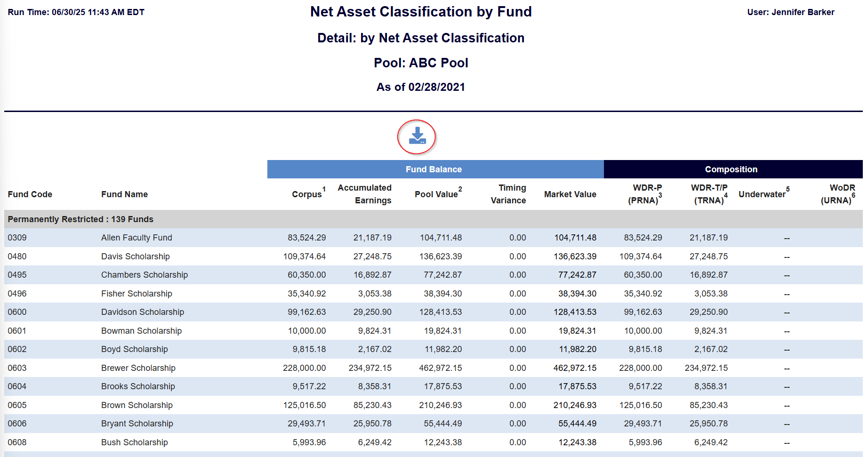Click Bryant Scholarship market value 55,444.49
868x457 pixels.
(x=578, y=424)
